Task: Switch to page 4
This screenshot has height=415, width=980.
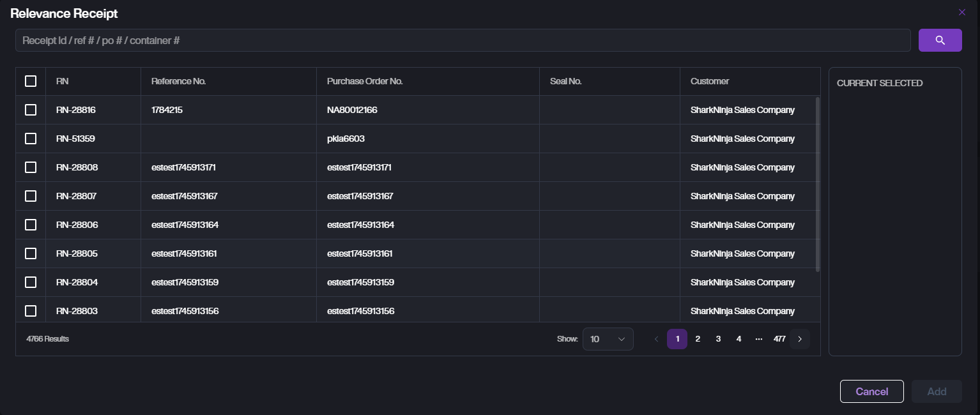Action: click(x=739, y=339)
